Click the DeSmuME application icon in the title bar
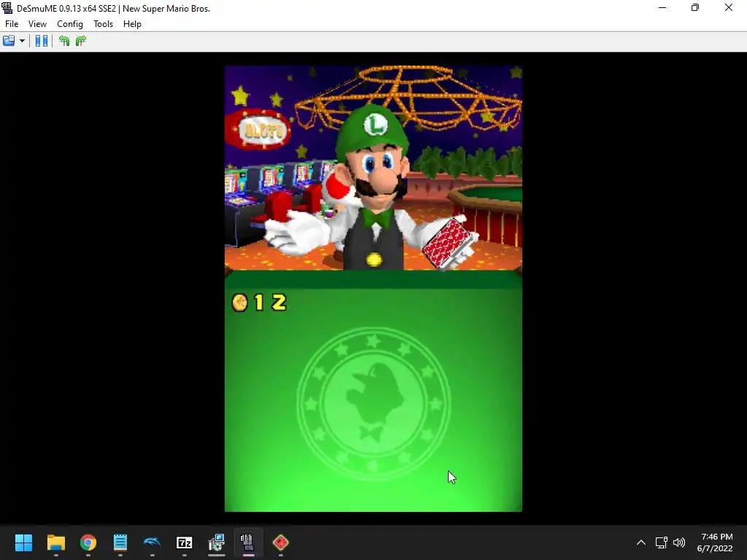The height and width of the screenshot is (560, 747). (7, 8)
